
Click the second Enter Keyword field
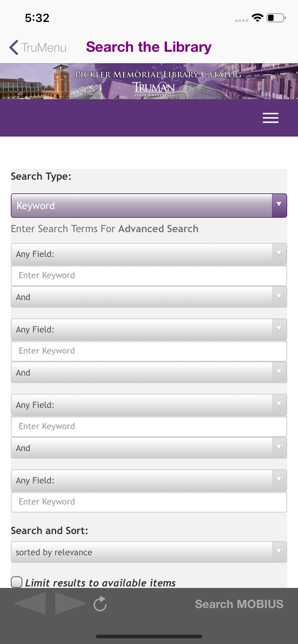pyautogui.click(x=149, y=351)
